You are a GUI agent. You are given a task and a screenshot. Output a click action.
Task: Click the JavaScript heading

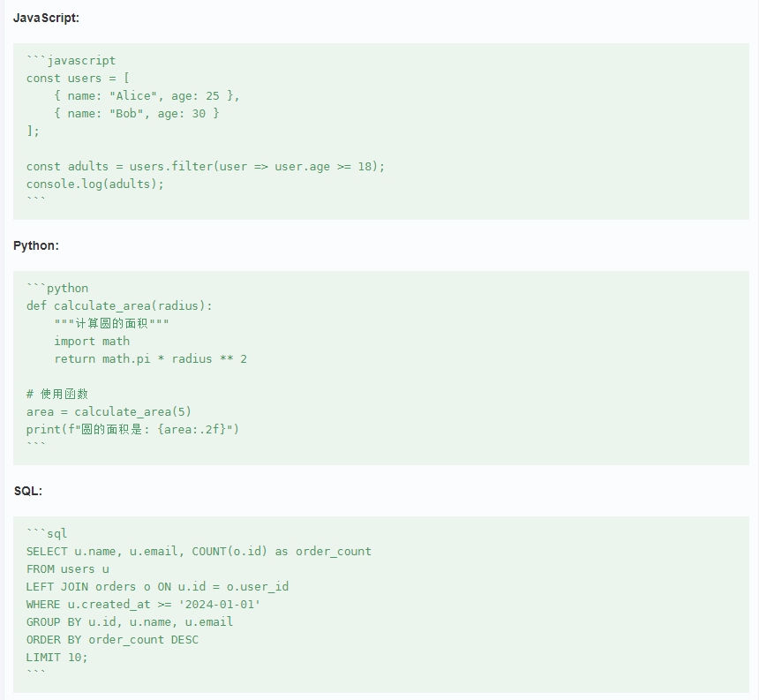pos(46,18)
